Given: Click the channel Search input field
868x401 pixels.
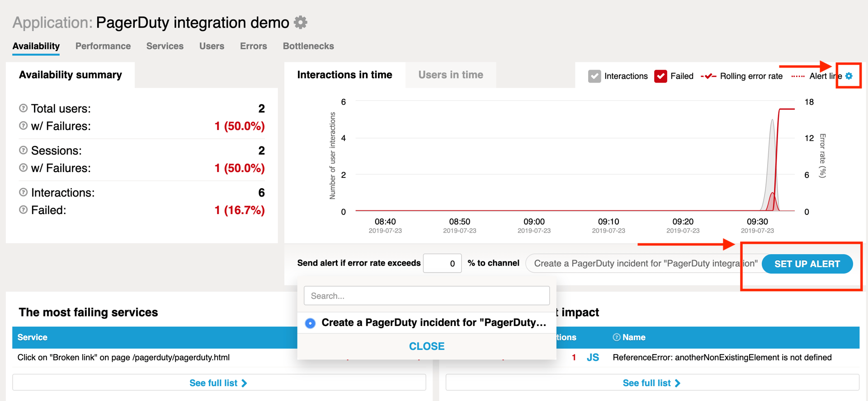Looking at the screenshot, I should (426, 296).
